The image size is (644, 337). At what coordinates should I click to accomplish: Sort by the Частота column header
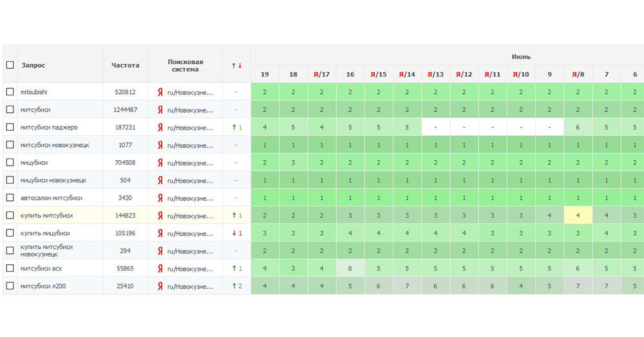pyautogui.click(x=125, y=65)
